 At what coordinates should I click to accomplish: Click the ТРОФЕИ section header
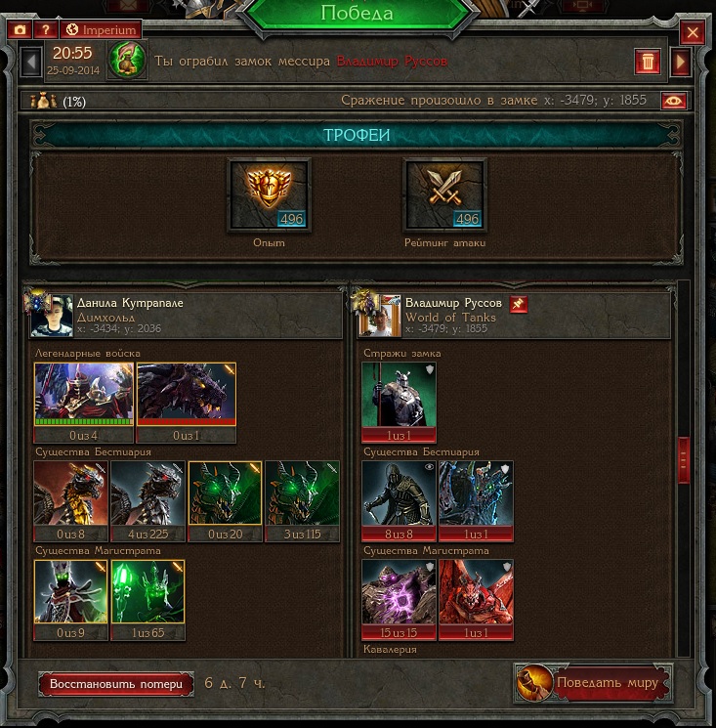[x=357, y=135]
